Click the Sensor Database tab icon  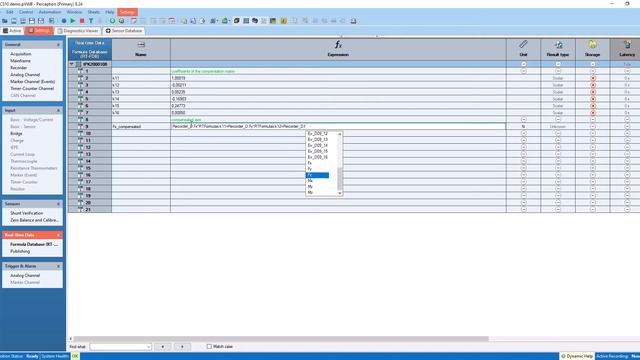[108, 31]
